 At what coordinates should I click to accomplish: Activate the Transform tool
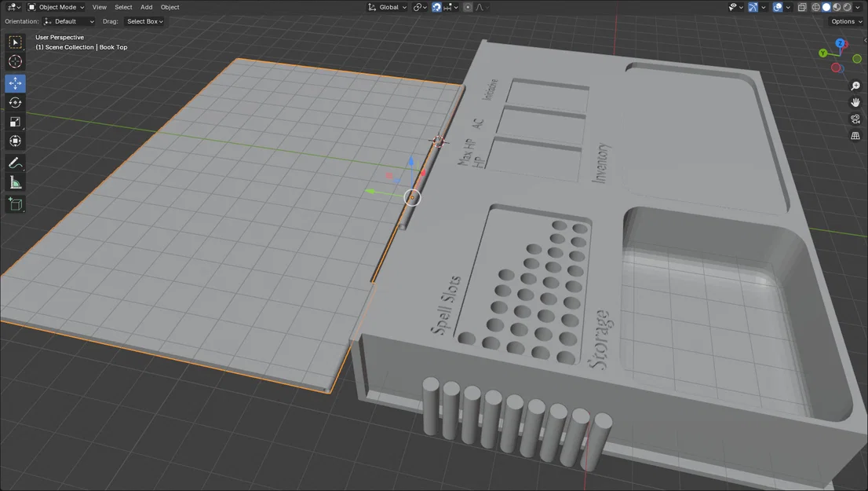point(16,141)
